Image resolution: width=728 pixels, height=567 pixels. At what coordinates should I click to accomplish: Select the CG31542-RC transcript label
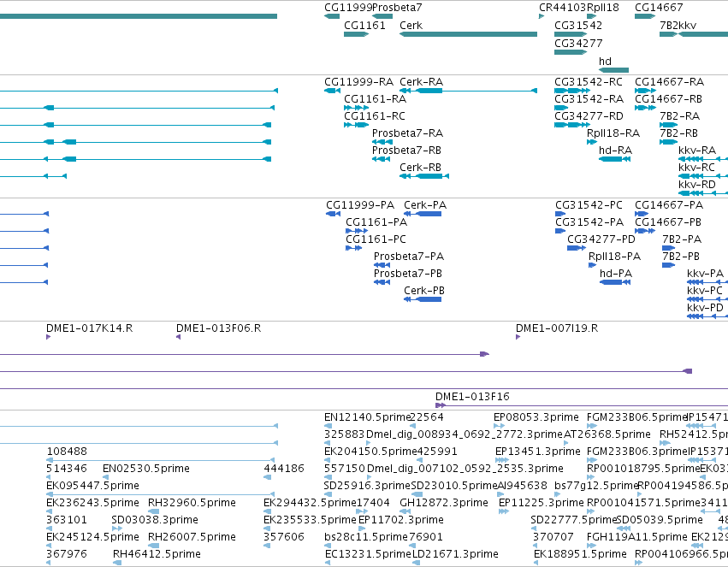coord(589,82)
